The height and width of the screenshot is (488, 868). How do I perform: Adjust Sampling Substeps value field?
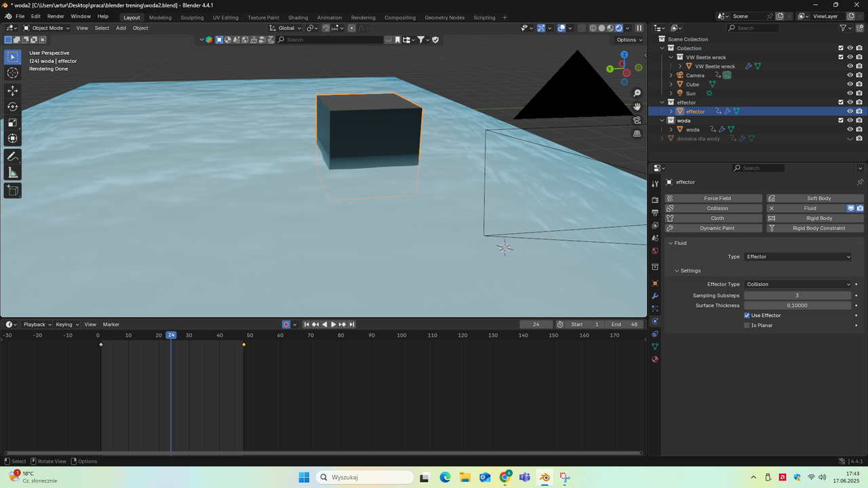click(797, 296)
